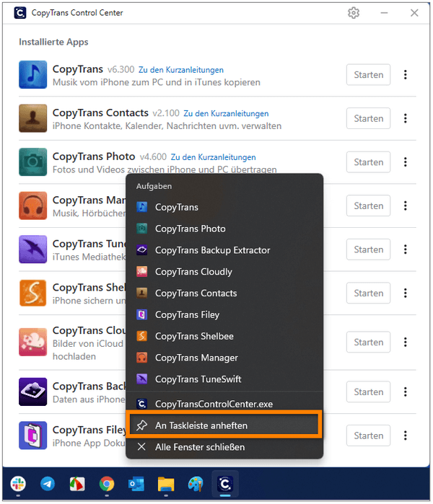The height and width of the screenshot is (504, 433).
Task: Open more options for CopyTrans Photo
Action: [x=406, y=162]
